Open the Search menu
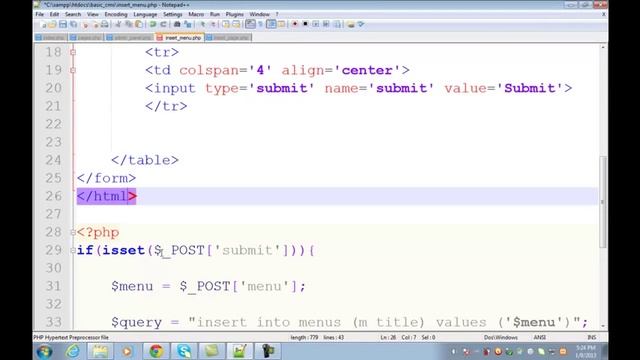Image resolution: width=640 pixels, height=360 pixels. coord(73,14)
